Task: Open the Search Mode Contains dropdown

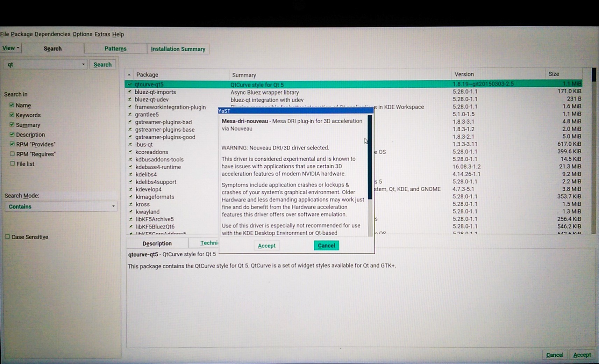Action: tap(61, 206)
